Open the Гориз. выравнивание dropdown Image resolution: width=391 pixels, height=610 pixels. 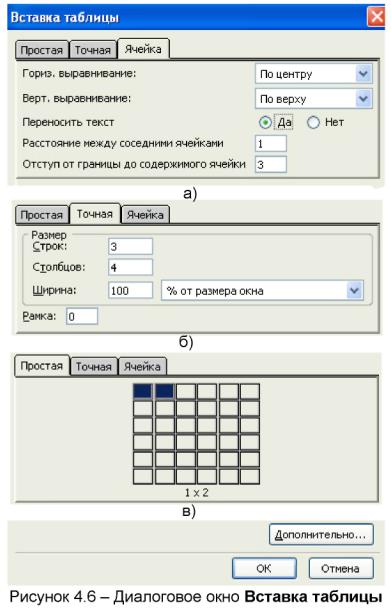pyautogui.click(x=314, y=74)
